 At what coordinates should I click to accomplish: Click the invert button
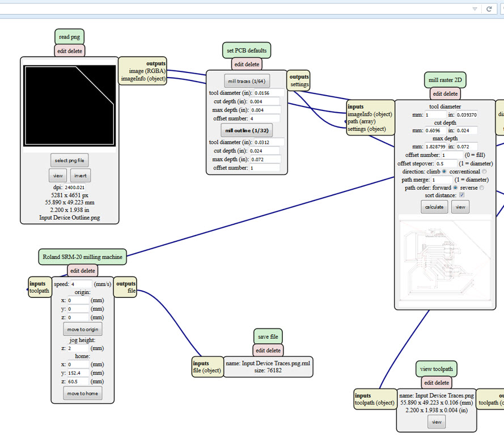click(x=81, y=175)
